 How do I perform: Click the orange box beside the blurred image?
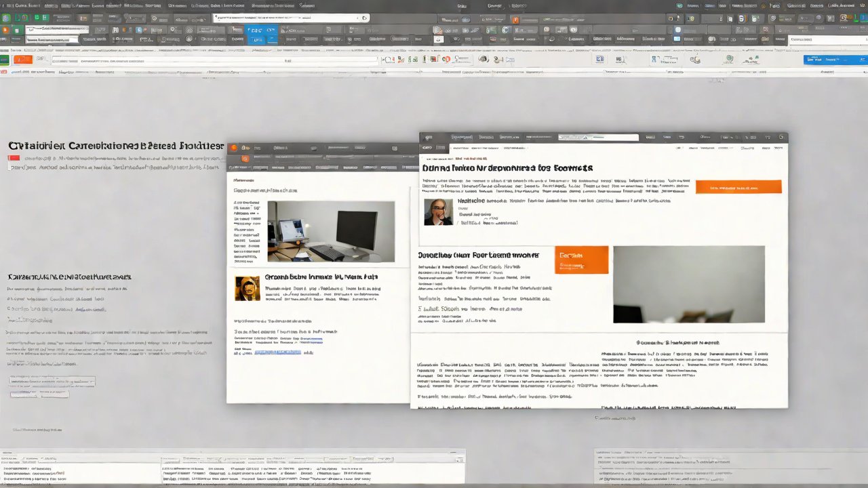(581, 260)
